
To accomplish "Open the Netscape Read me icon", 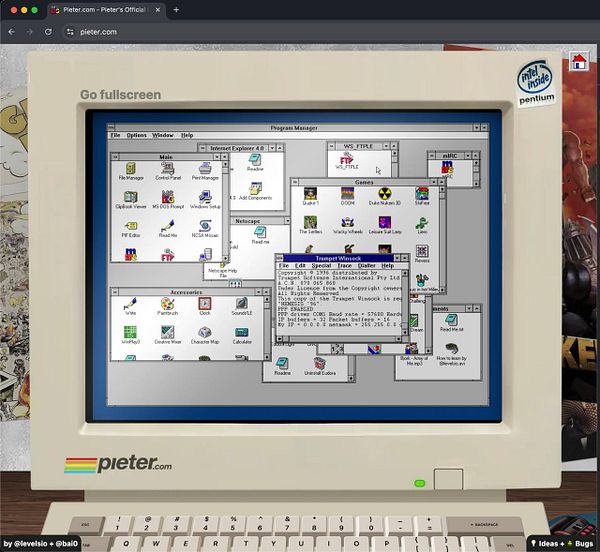I will 260,235.
